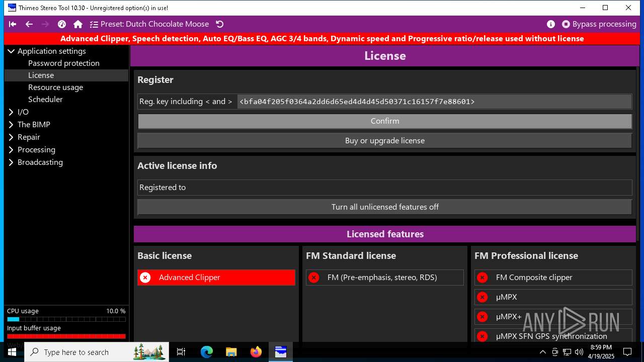Click the Registered to field
The width and height of the screenshot is (644, 362).
pyautogui.click(x=385, y=188)
